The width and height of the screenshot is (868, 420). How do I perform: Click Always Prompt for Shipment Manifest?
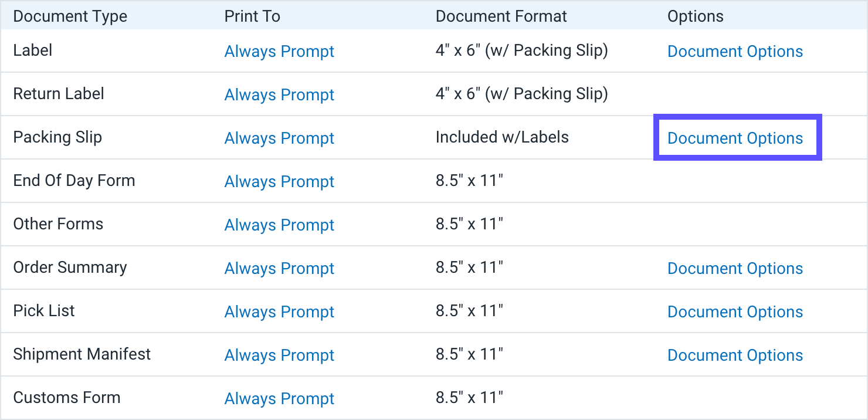tap(279, 355)
